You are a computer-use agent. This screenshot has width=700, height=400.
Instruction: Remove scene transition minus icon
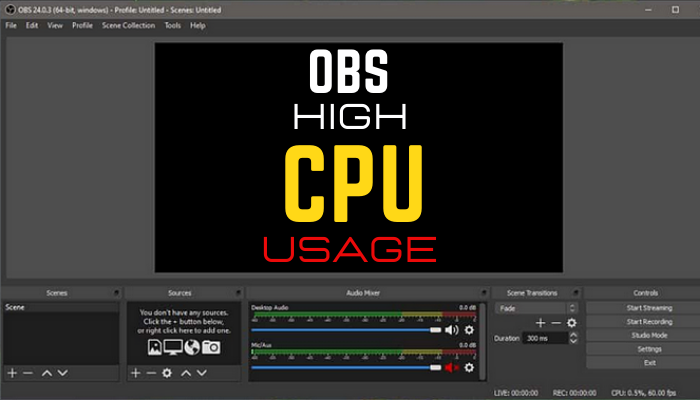coord(556,323)
